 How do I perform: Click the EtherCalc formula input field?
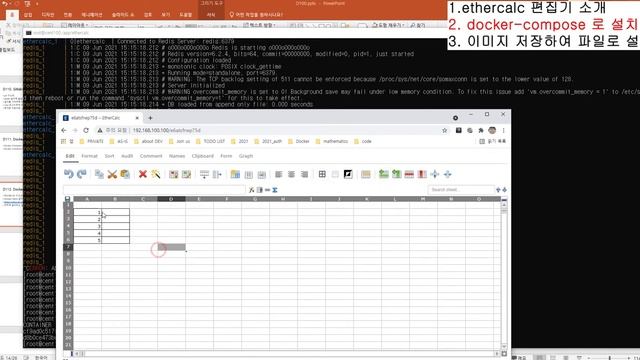pos(154,190)
